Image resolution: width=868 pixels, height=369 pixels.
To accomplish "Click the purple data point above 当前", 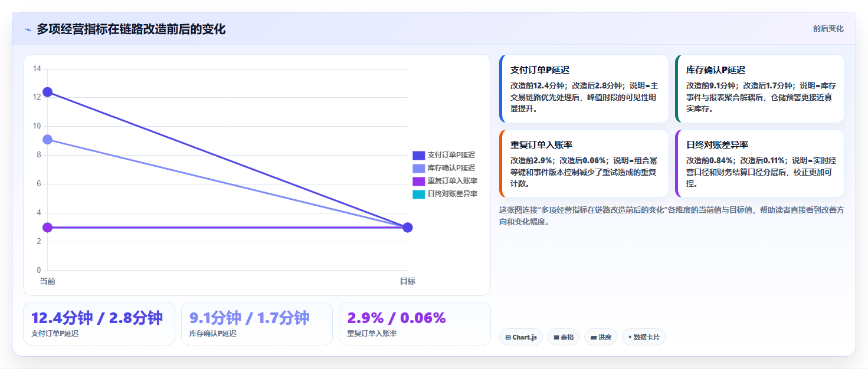I will pyautogui.click(x=47, y=228).
